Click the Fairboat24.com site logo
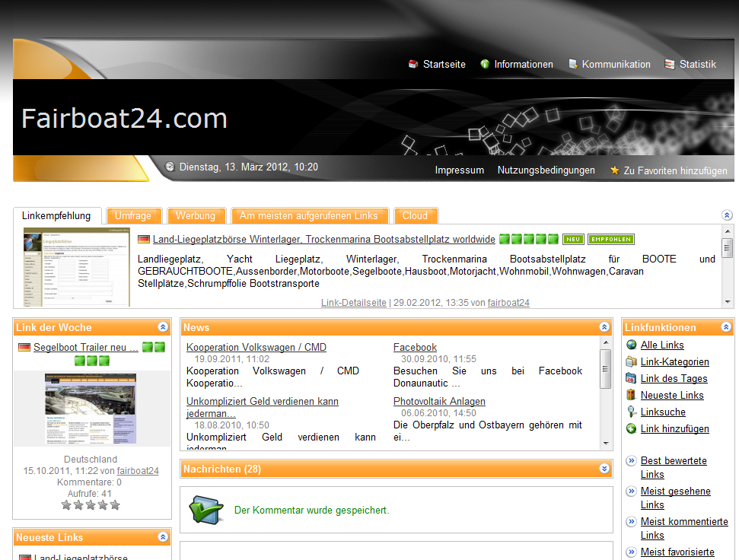The height and width of the screenshot is (560, 739). click(x=124, y=118)
